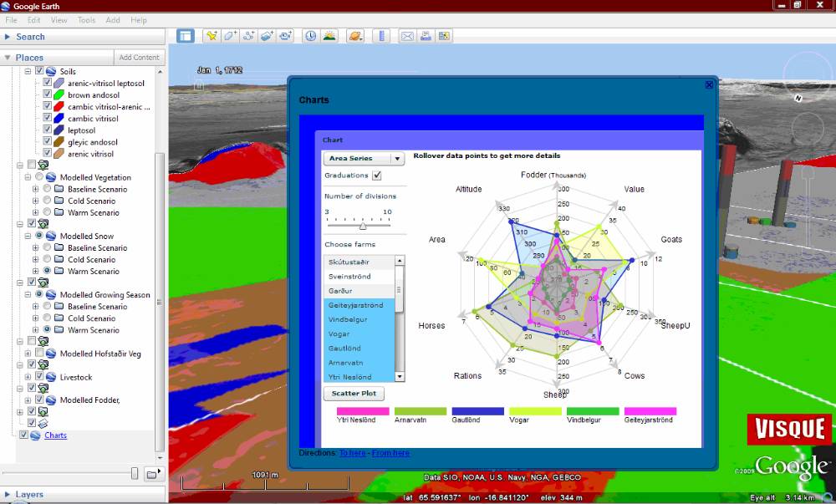Open the View menu
Viewport: 836px width, 504px height.
coord(59,20)
